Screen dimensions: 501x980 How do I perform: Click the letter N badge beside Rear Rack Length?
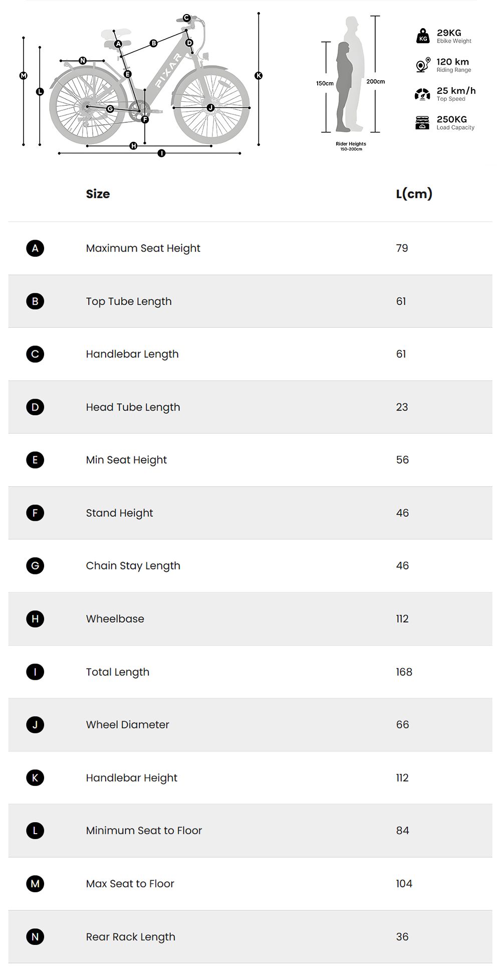(x=35, y=936)
